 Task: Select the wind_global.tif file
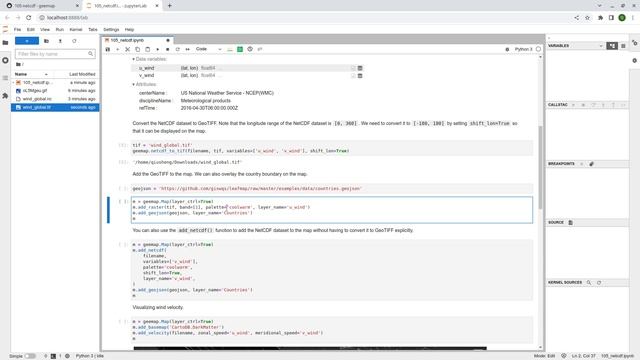[x=55, y=107]
